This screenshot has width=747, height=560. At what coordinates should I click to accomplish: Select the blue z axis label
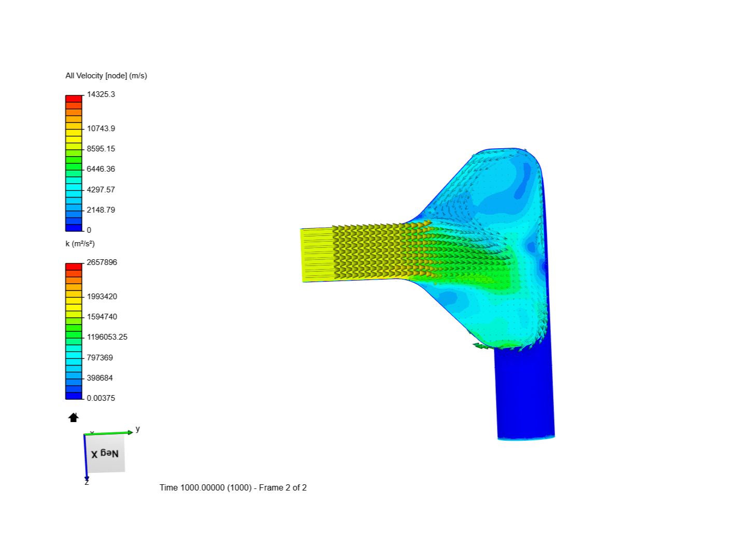[87, 483]
